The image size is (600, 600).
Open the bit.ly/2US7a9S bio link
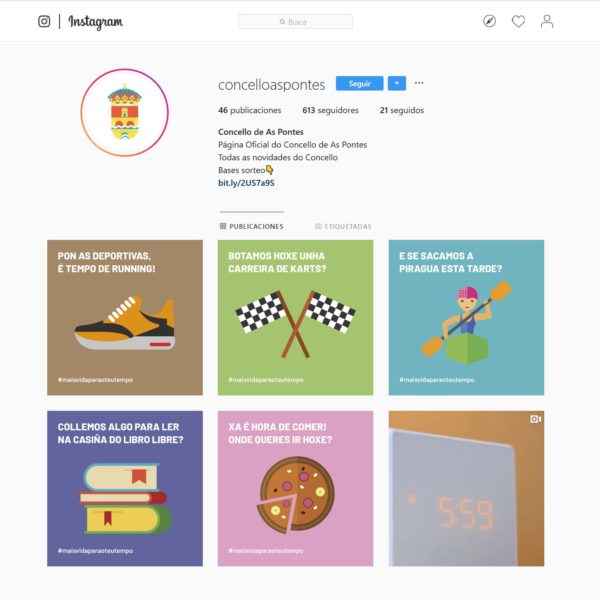(x=246, y=183)
